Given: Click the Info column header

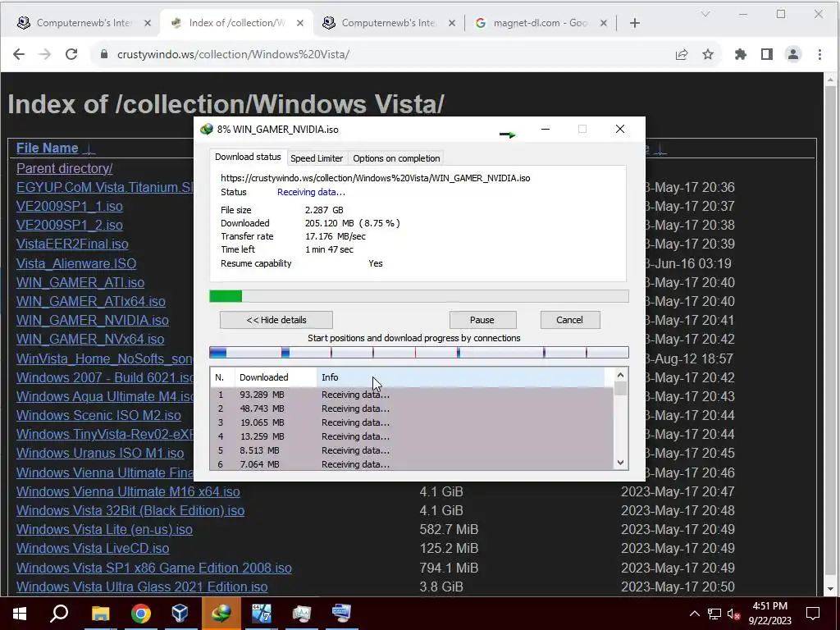Looking at the screenshot, I should (461, 377).
